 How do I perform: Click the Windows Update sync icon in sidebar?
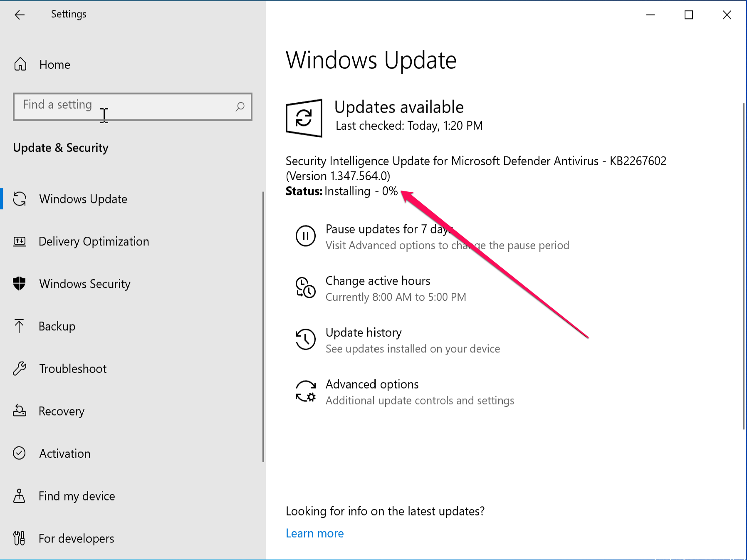click(x=20, y=199)
